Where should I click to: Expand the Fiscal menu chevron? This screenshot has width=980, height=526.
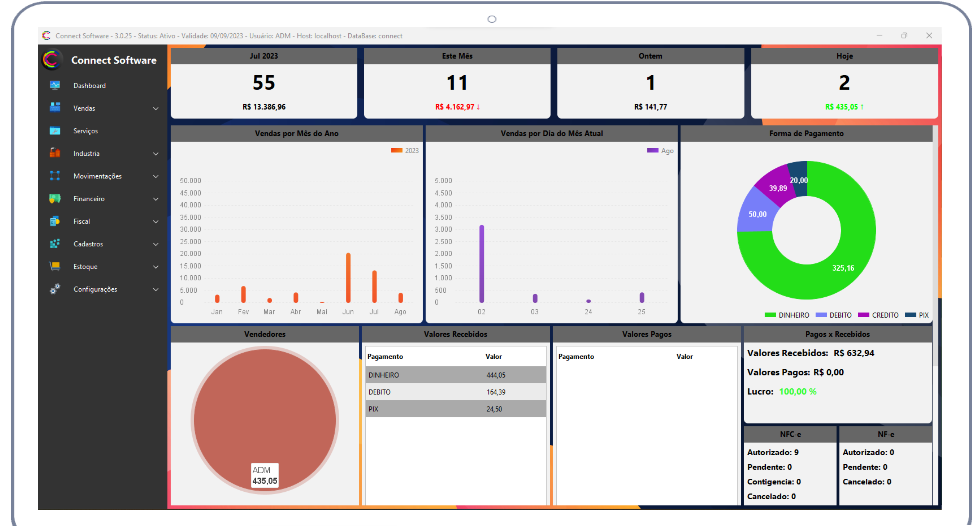[156, 221]
